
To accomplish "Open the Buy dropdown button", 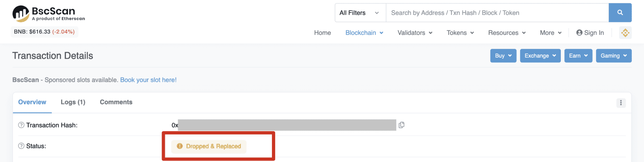I will 503,56.
